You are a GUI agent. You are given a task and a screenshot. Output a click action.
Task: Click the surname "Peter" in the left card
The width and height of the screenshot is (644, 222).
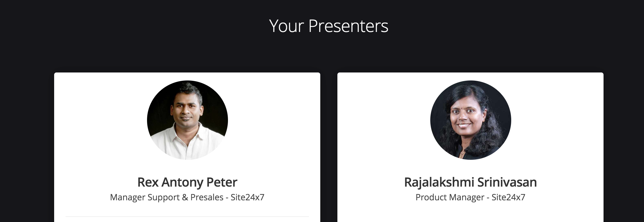[x=222, y=182]
